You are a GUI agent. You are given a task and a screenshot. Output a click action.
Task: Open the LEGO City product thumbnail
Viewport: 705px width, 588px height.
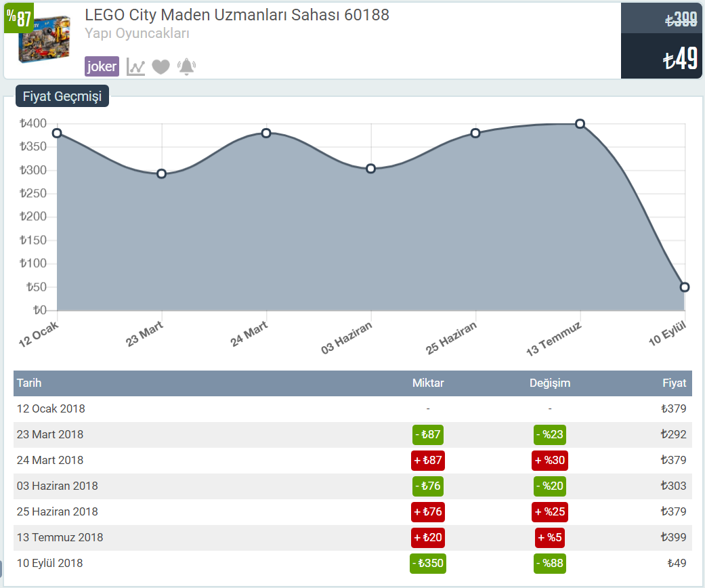(x=44, y=39)
